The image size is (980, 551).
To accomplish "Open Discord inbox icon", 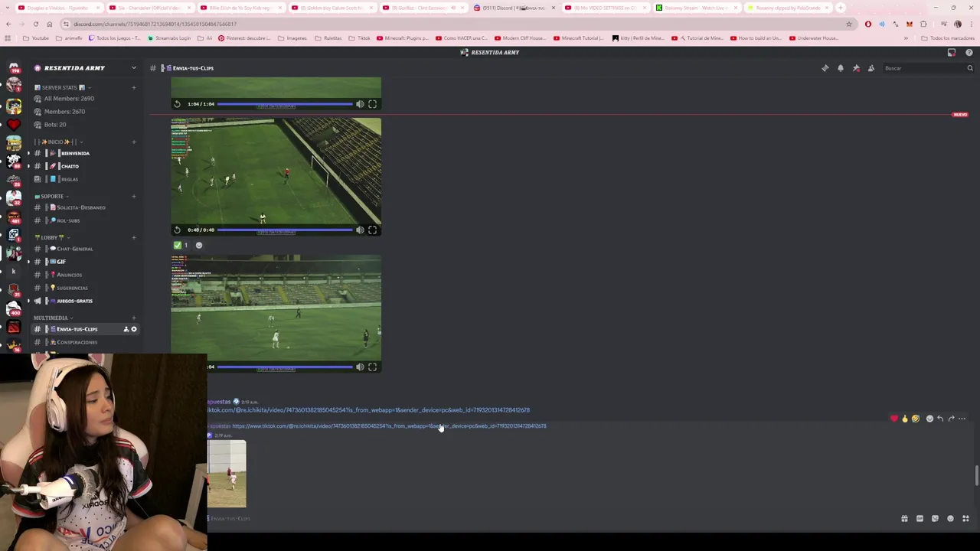I will tap(952, 53).
